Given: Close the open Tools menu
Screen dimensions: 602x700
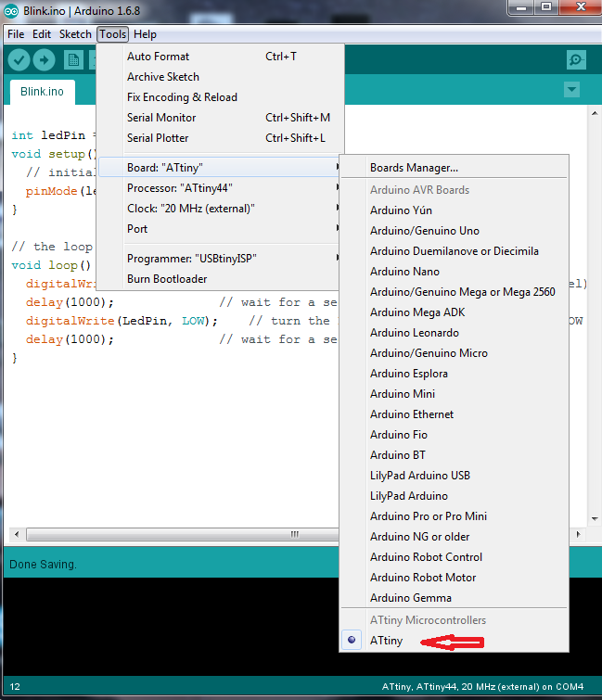Looking at the screenshot, I should pos(113,34).
